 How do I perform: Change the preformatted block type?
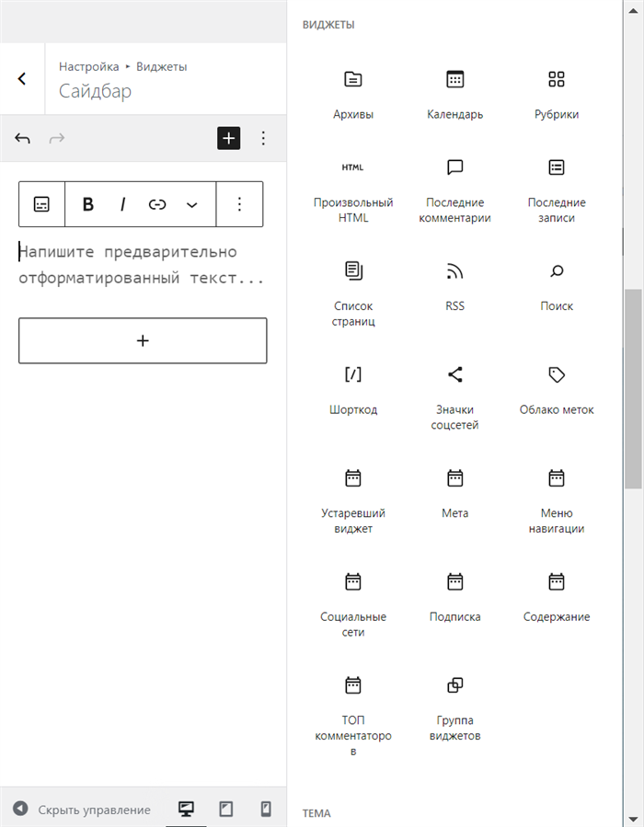[41, 204]
